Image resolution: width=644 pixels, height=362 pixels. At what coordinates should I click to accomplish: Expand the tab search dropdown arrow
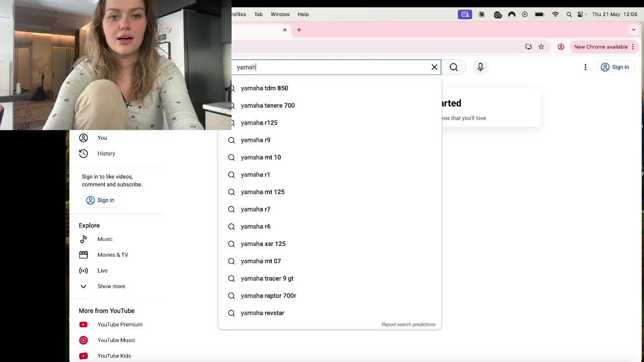[x=633, y=30]
